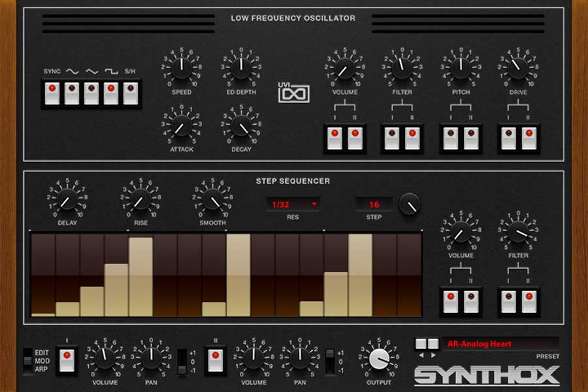Click the step sequencer VOLUME knob
Screen dimensions: 588x392
tap(461, 232)
